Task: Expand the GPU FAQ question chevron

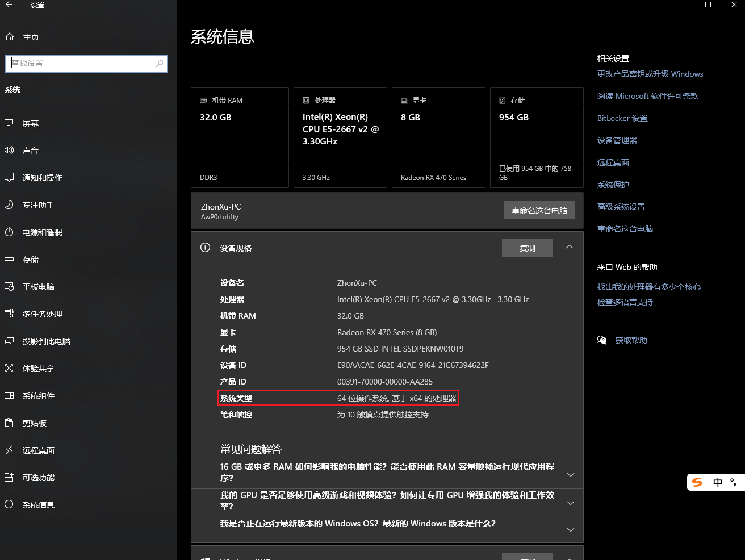Action: click(x=571, y=503)
